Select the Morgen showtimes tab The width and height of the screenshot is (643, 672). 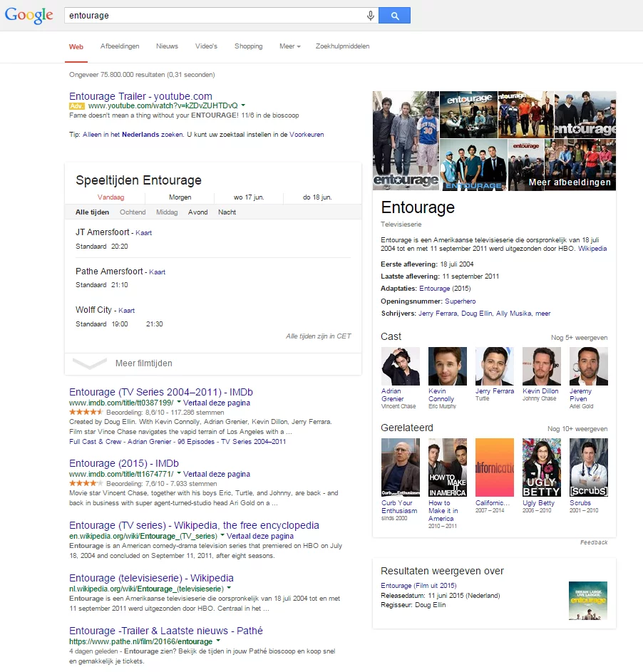(x=180, y=197)
